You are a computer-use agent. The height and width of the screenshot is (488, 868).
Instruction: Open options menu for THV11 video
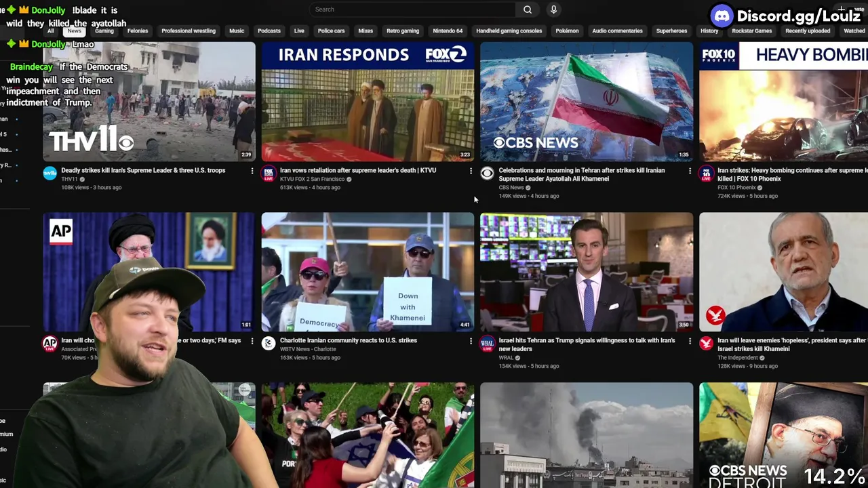(x=252, y=171)
